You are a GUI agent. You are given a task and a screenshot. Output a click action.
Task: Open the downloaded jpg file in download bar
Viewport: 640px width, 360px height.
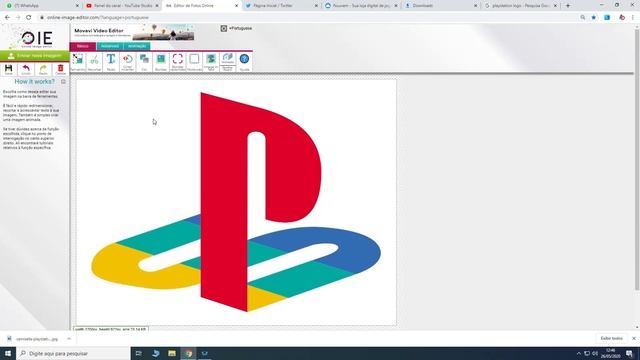33,339
